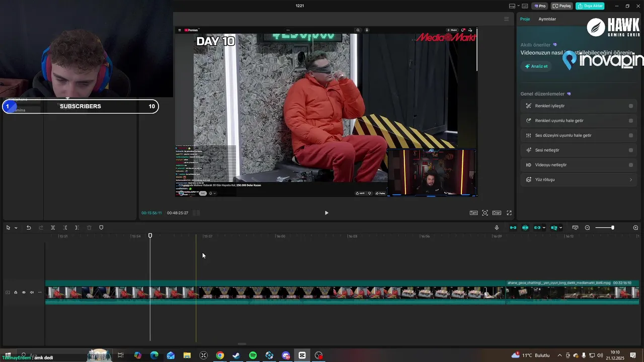Open the Oran aspect ratio button

(x=497, y=213)
